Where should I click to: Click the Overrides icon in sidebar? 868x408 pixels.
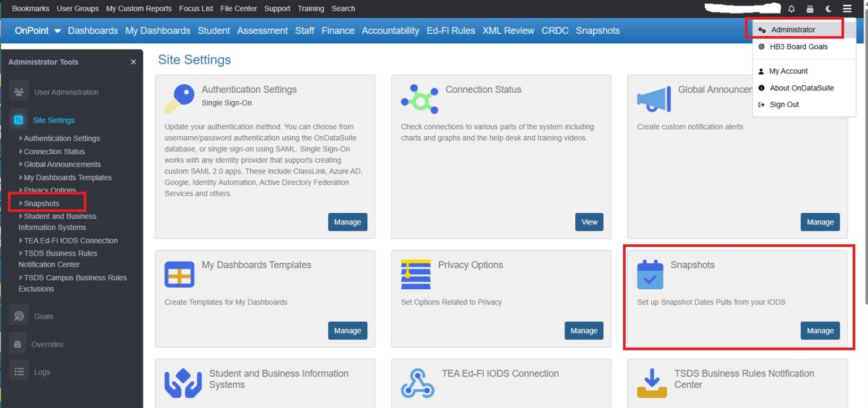pos(17,344)
